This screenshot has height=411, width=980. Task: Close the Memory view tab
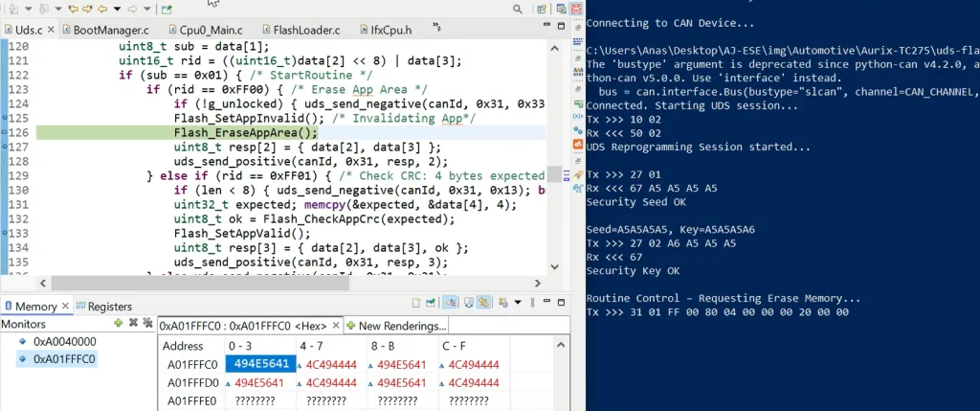coord(65,307)
